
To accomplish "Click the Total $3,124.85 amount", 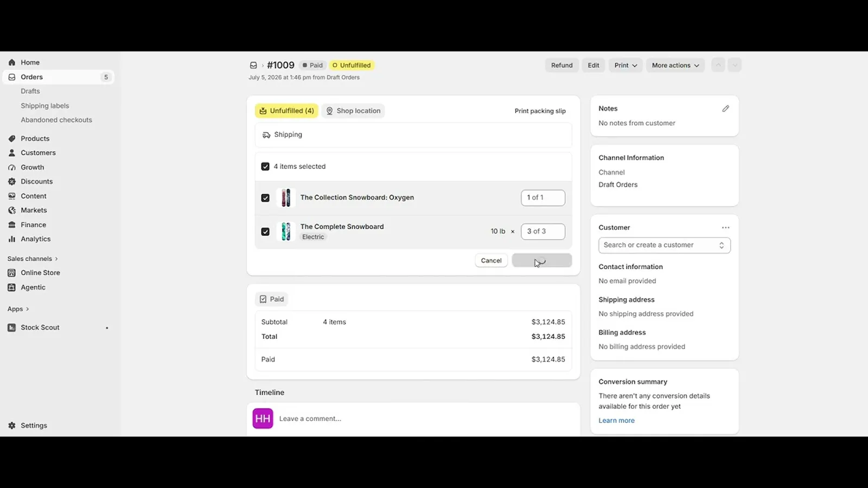I will point(548,337).
